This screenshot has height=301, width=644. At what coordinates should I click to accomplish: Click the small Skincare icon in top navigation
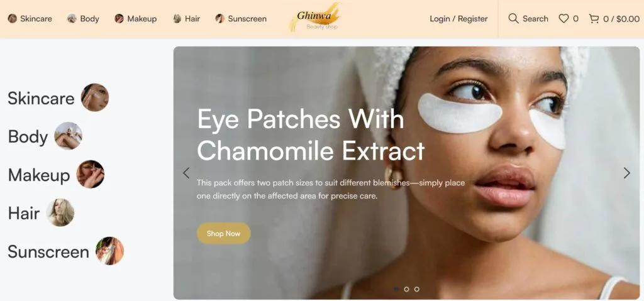(13, 18)
